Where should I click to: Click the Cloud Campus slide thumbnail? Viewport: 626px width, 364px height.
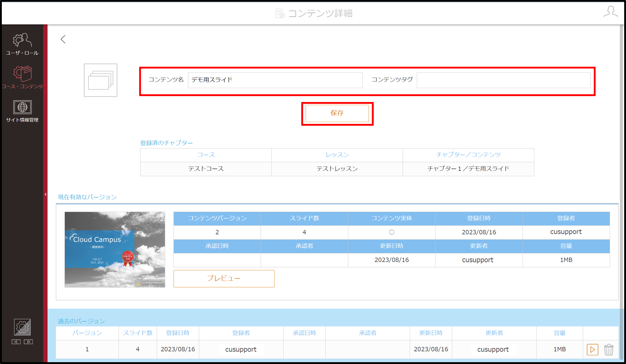click(x=115, y=249)
